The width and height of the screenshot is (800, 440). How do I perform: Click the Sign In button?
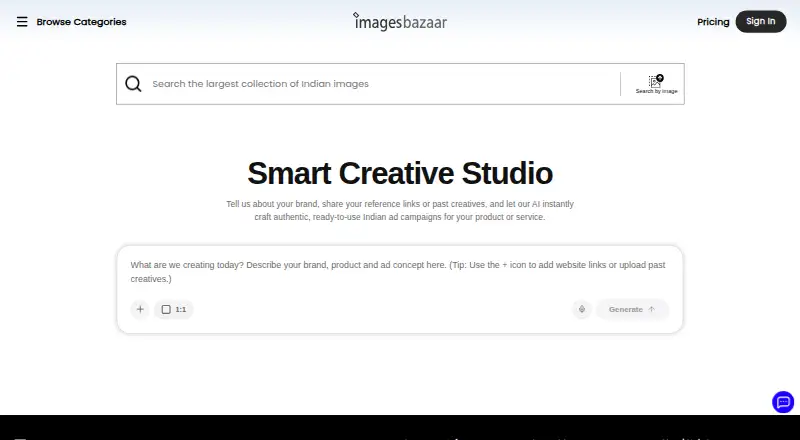point(761,21)
